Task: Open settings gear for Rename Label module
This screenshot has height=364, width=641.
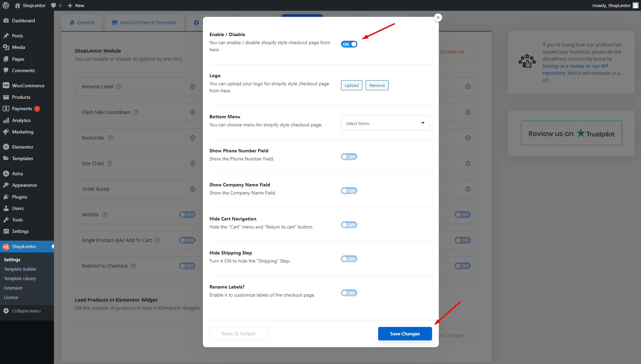Action: coord(192,87)
